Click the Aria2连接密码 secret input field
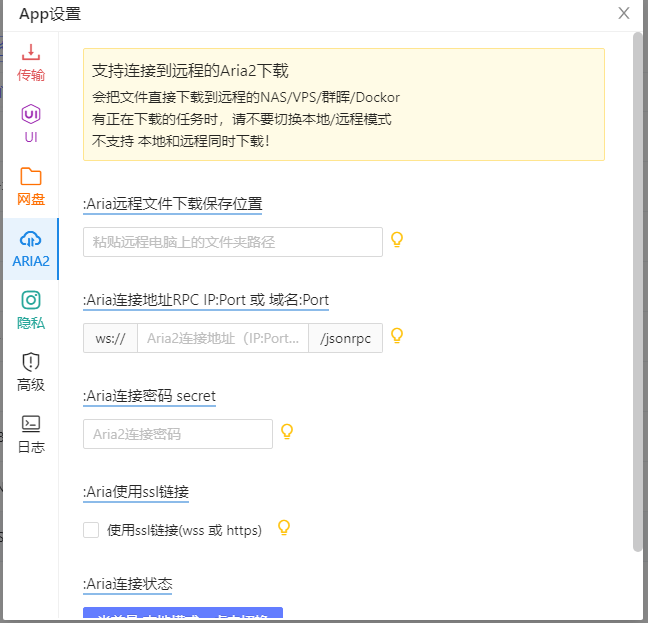The width and height of the screenshot is (648, 623). click(x=178, y=434)
